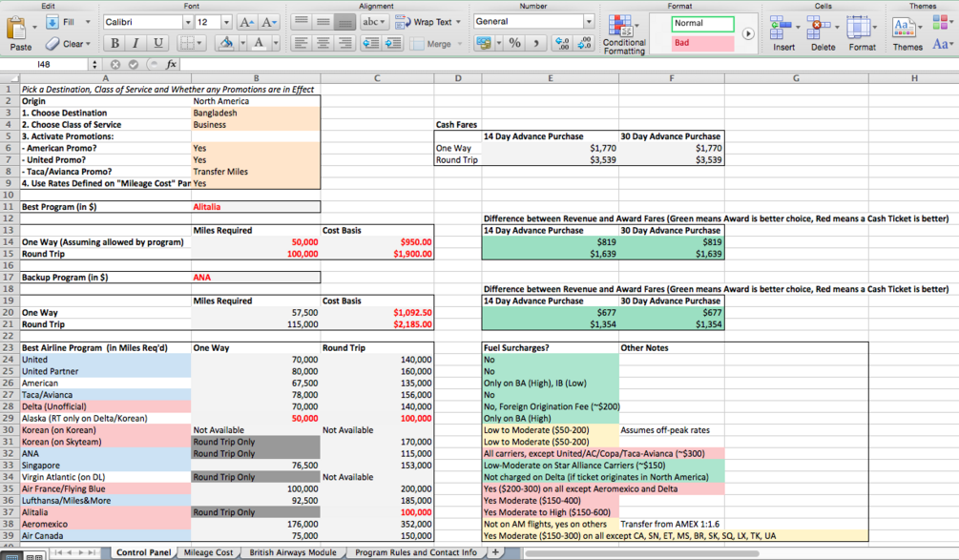This screenshot has width=959, height=560.
Task: Switch to Page Layout view at bottom left
Action: click(34, 556)
